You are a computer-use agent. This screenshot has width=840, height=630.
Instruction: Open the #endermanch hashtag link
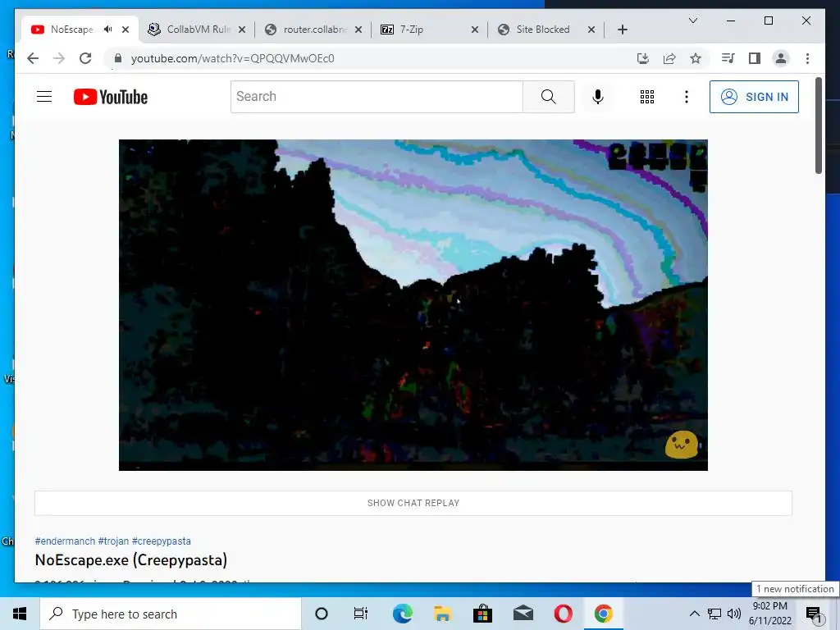65,541
